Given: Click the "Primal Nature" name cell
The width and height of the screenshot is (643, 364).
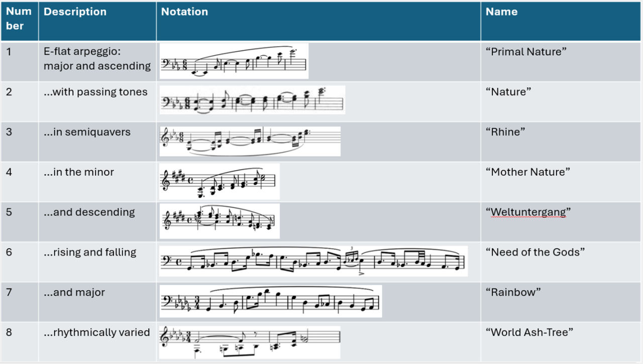Looking at the screenshot, I should click(x=562, y=61).
